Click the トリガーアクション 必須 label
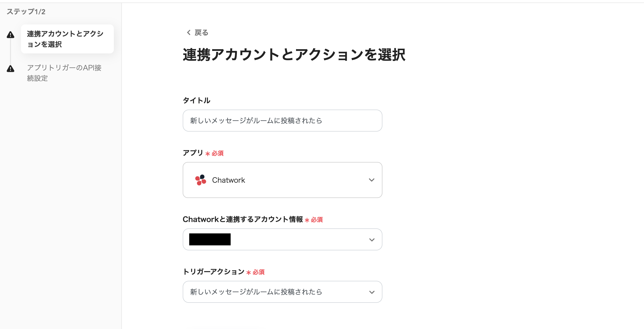This screenshot has height=329, width=644. (223, 272)
